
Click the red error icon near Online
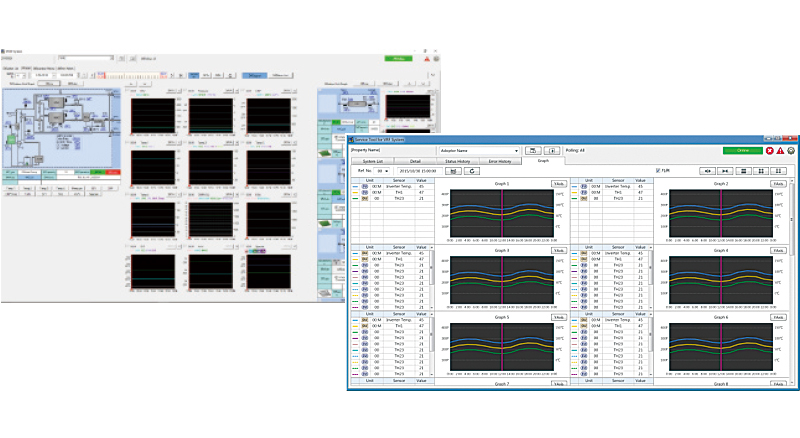click(769, 150)
